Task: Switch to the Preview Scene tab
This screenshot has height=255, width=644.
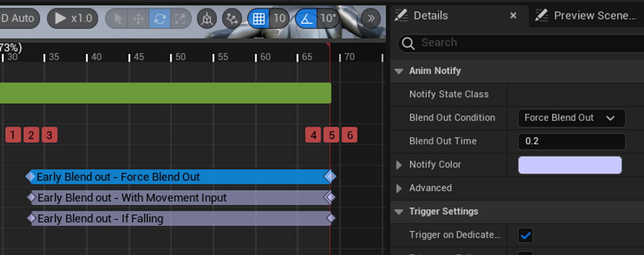Action: 587,16
